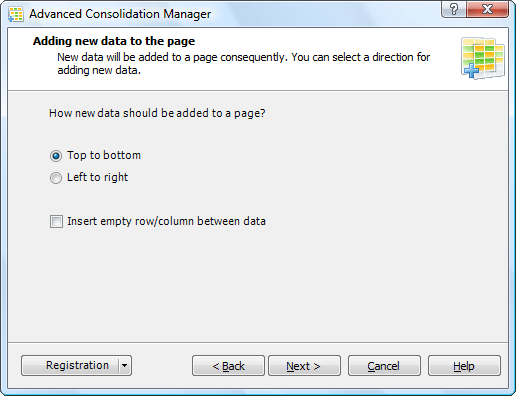Click the Advanced Consolidation Manager title bar icon

16,14
